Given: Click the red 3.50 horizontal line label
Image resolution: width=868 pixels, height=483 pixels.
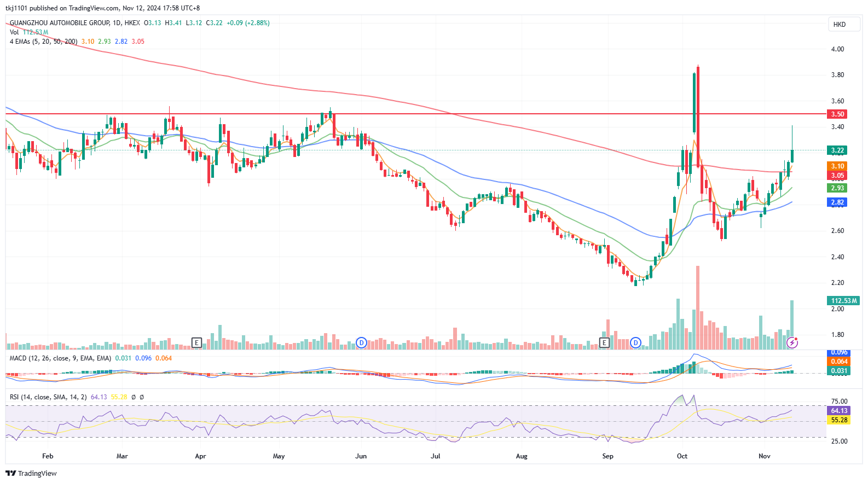Looking at the screenshot, I should (837, 114).
